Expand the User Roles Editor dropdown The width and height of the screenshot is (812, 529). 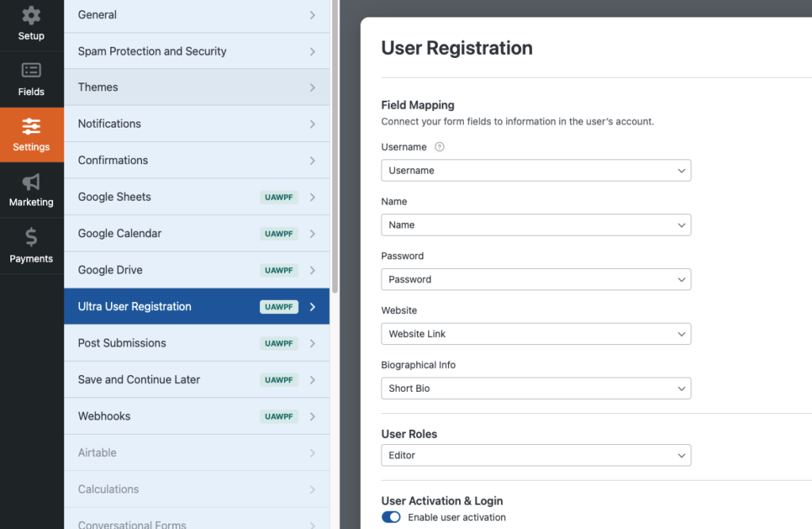[x=535, y=455]
